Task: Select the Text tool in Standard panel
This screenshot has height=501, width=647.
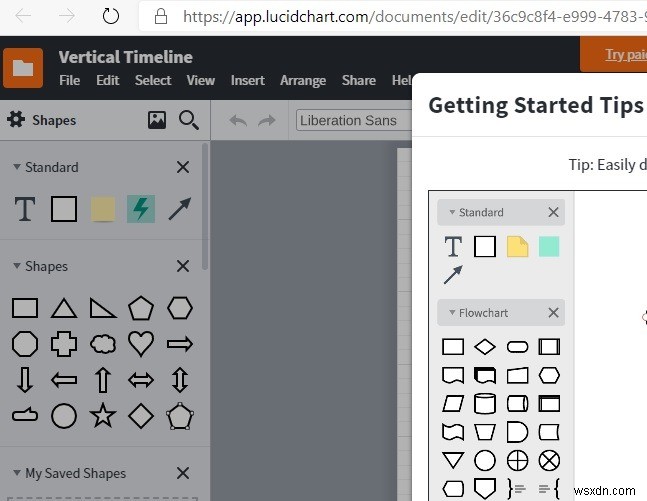Action: point(25,209)
